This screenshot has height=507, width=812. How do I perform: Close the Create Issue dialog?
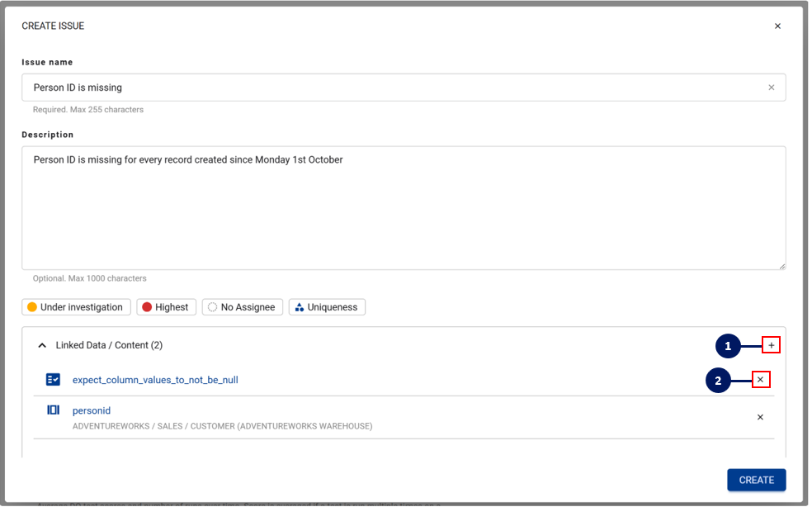coord(777,26)
